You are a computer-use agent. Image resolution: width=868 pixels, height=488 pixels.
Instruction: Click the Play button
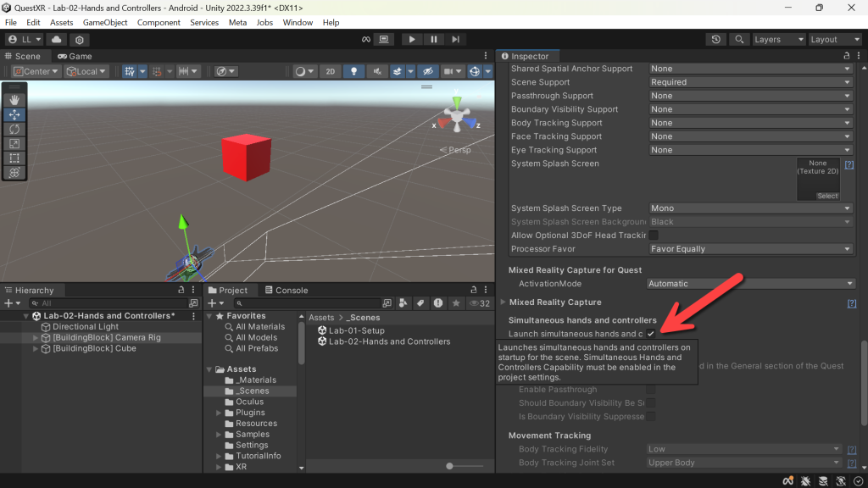411,39
